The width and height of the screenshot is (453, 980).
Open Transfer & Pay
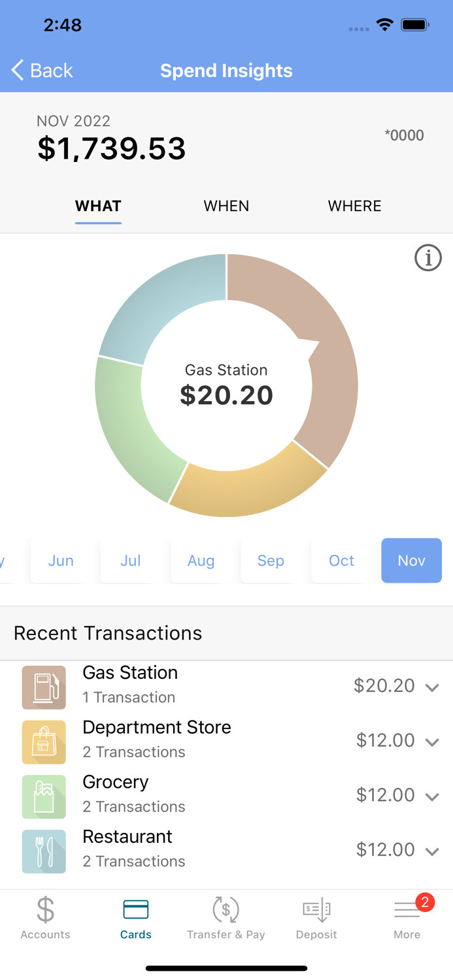[x=226, y=918]
